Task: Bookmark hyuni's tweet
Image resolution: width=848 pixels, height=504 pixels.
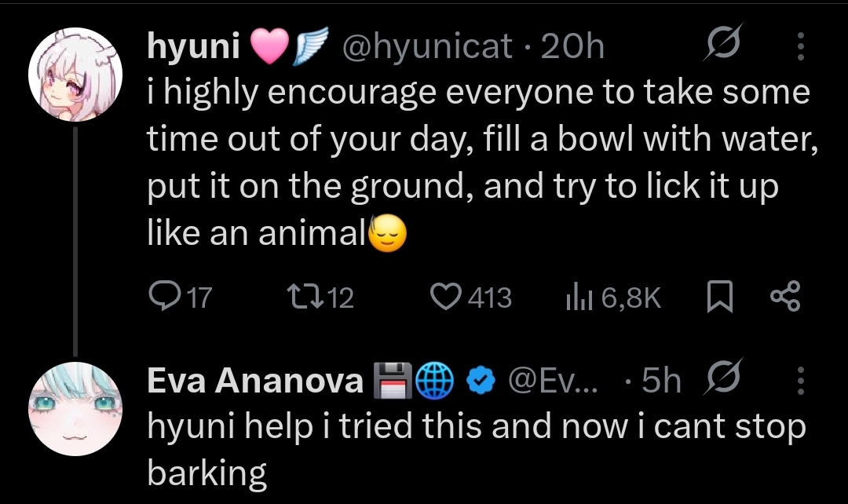Action: [720, 297]
